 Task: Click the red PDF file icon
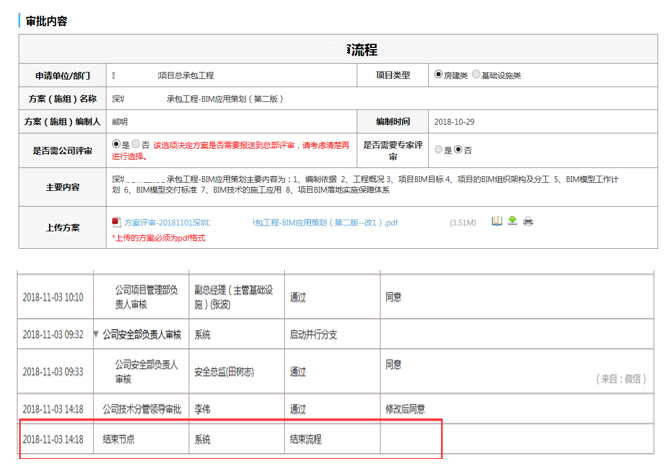click(x=116, y=222)
